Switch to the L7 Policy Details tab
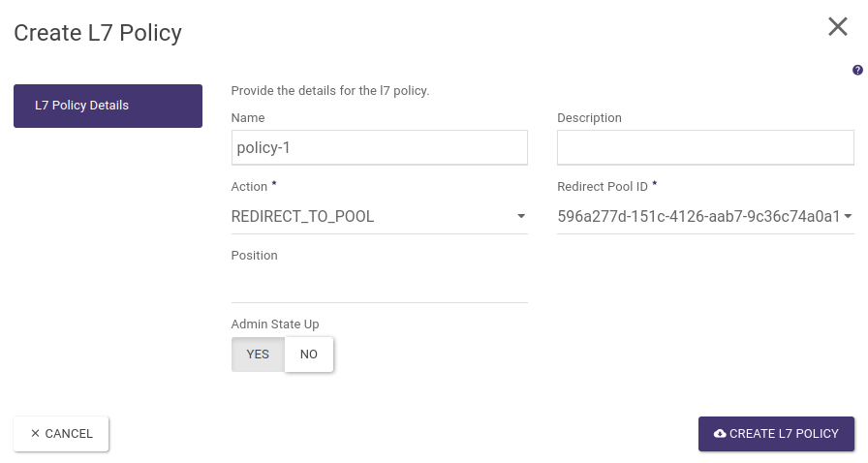 click(x=108, y=106)
